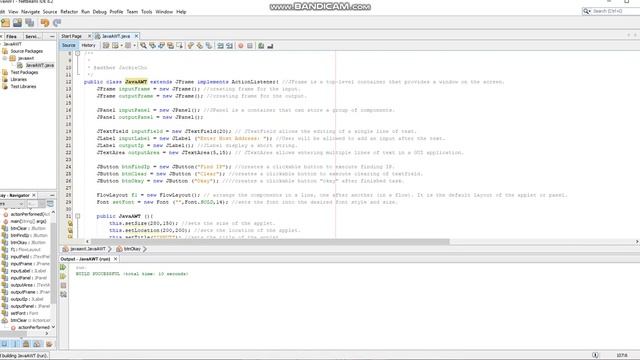Screen dimensions: 640x360
Task: Open dropdown arrow next to Last Edit icon
Action: [122, 46]
